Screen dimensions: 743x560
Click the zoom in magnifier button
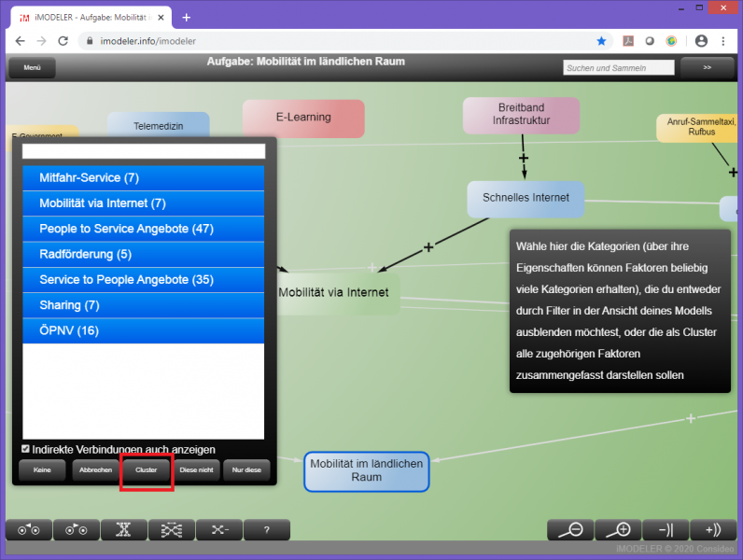click(618, 530)
